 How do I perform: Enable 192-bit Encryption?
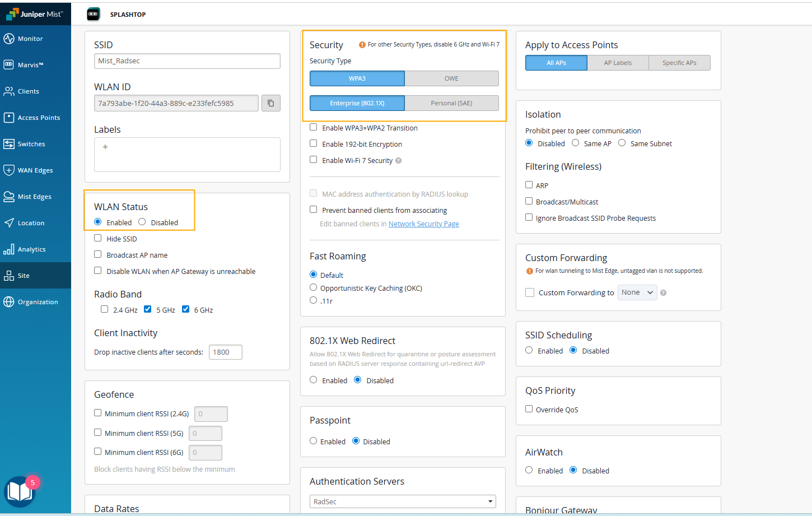point(314,143)
